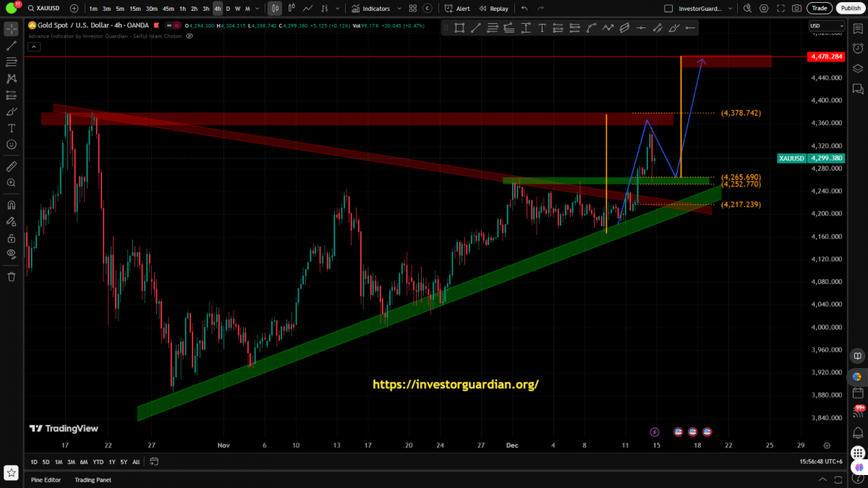Viewport: 868px width, 488px height.
Task: Select the 1h timeframe
Action: point(182,9)
